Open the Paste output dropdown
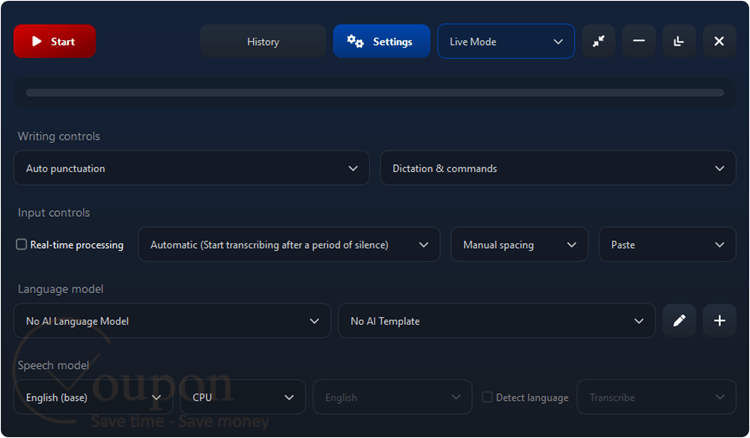Viewport: 750px width, 438px height. pos(667,244)
